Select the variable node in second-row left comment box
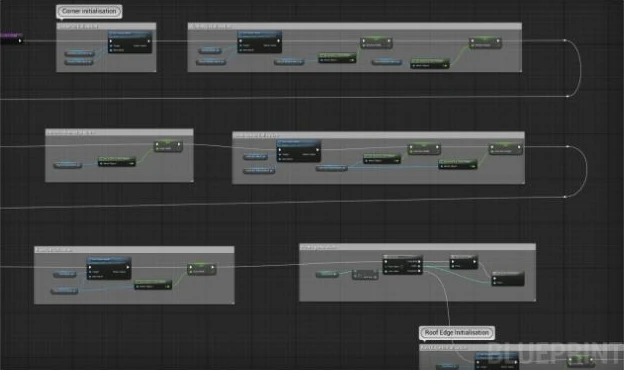 (x=68, y=165)
